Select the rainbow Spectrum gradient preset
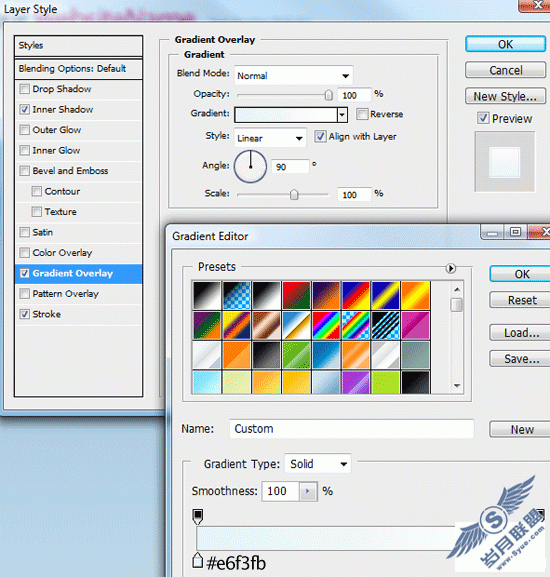This screenshot has width=550, height=577. pos(326,325)
